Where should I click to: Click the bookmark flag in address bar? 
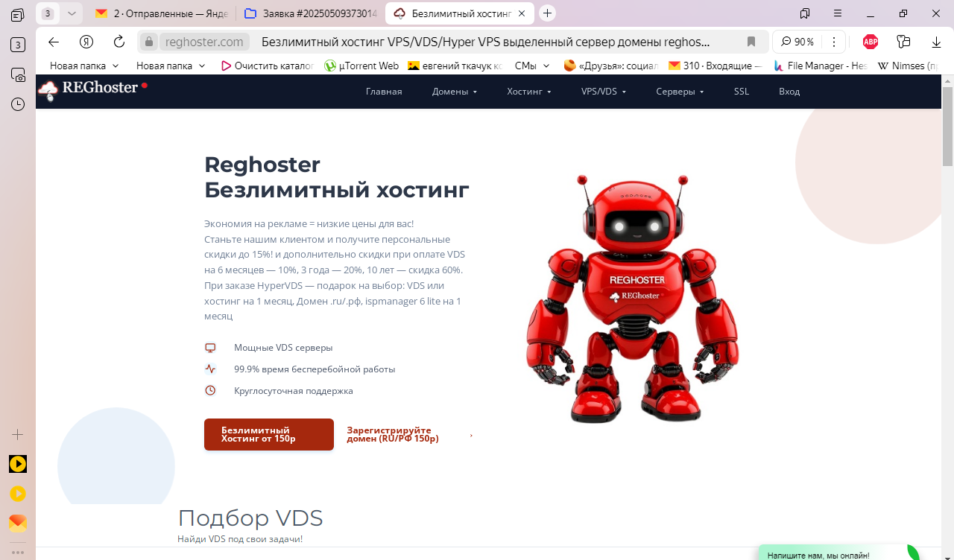pos(751,42)
